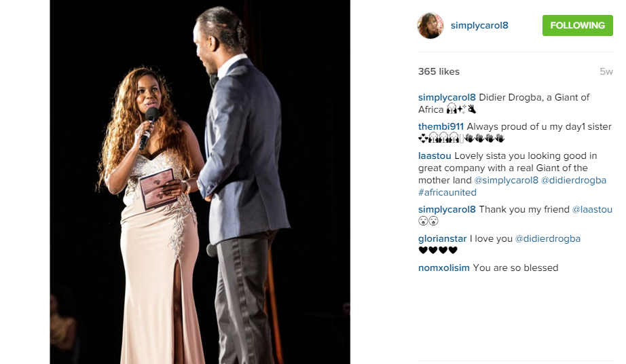Open simplycarol8 profile picture avatar
This screenshot has height=364, width=626.
coord(430,26)
